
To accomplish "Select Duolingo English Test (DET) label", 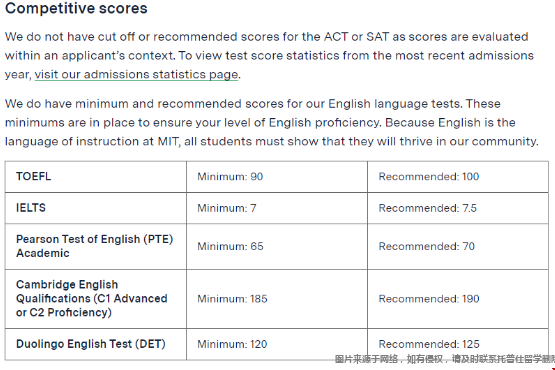I will (91, 344).
